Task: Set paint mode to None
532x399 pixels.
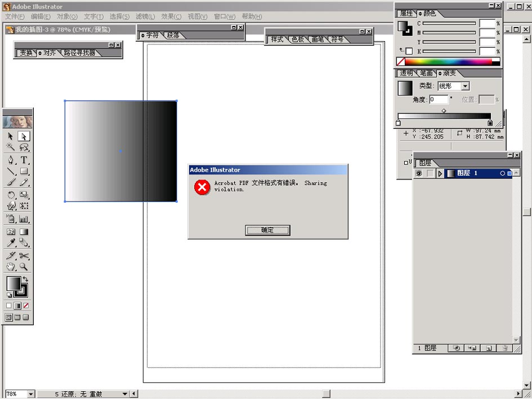Action: click(26, 306)
